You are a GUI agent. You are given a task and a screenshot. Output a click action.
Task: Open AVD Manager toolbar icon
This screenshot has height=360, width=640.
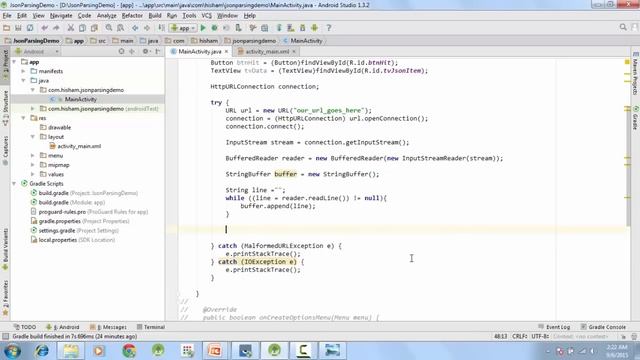(x=291, y=28)
